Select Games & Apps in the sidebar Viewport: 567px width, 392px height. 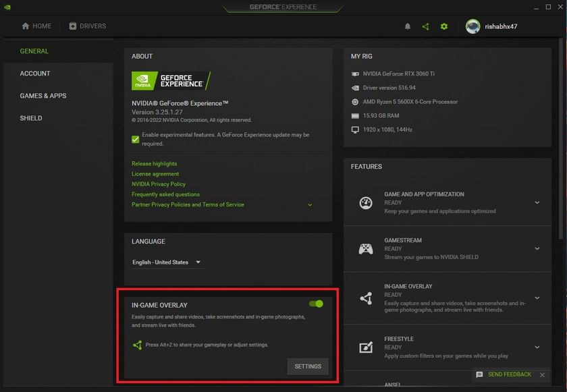pos(43,95)
